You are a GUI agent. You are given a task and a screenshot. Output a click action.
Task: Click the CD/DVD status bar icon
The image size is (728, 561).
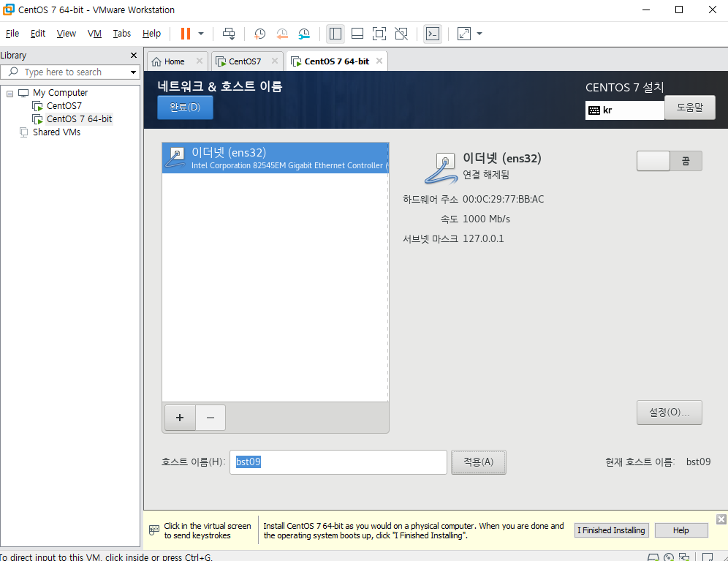(x=669, y=557)
